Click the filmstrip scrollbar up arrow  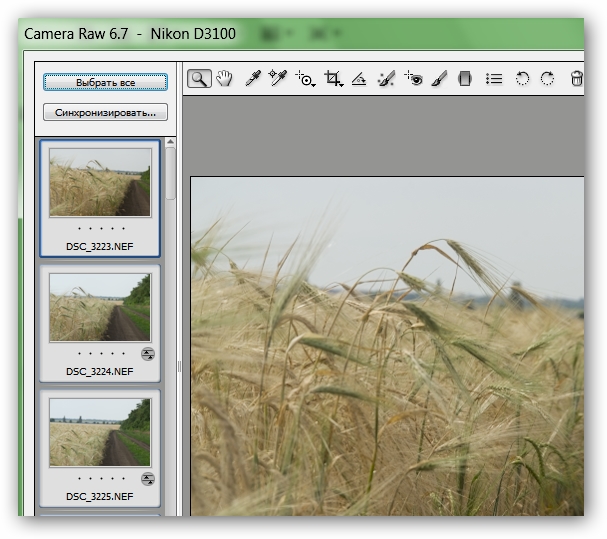[x=170, y=142]
